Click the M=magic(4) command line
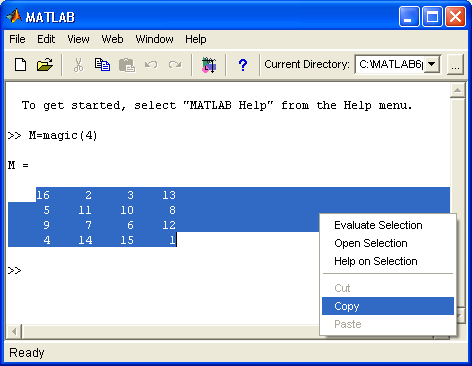This screenshot has height=366, width=472. [53, 135]
